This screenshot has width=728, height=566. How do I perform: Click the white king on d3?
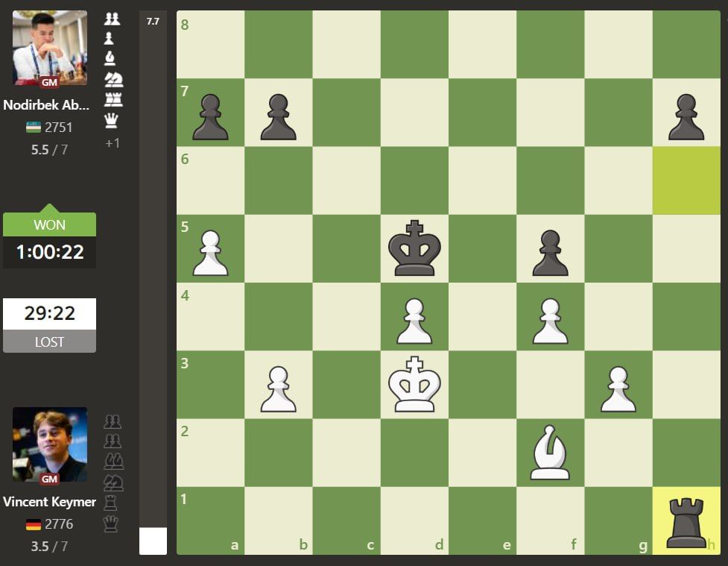coord(414,385)
